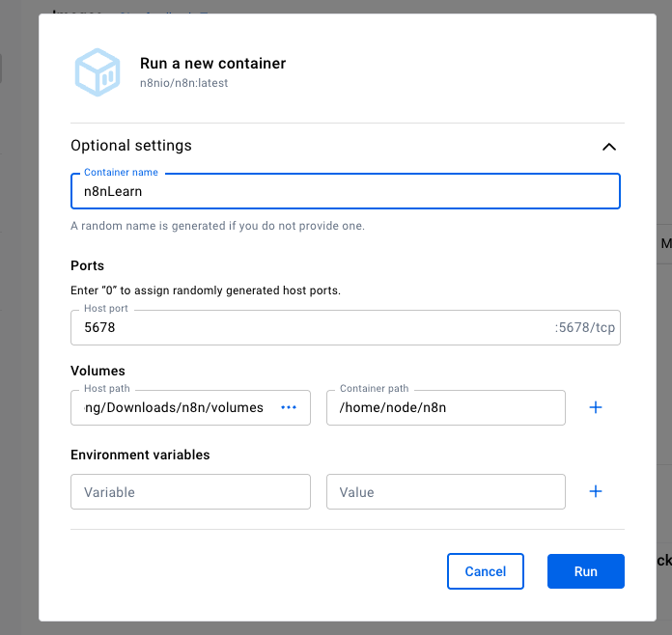Click the Run a new container title
Image resolution: width=672 pixels, height=635 pixels.
pyautogui.click(x=213, y=64)
